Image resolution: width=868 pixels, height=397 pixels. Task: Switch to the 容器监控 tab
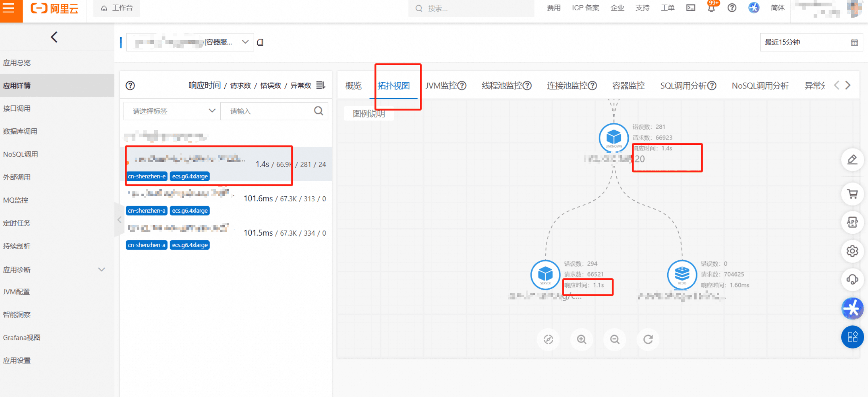tap(628, 86)
